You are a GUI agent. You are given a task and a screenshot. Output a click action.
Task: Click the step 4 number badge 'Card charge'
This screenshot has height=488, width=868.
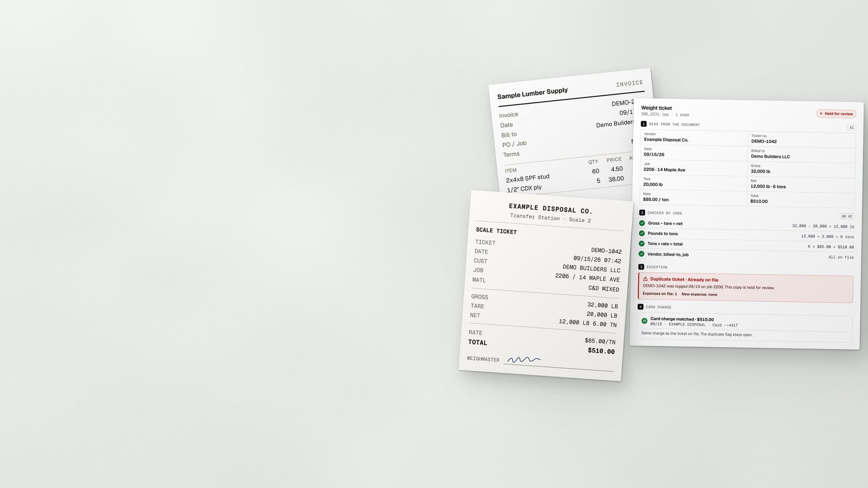click(x=640, y=307)
